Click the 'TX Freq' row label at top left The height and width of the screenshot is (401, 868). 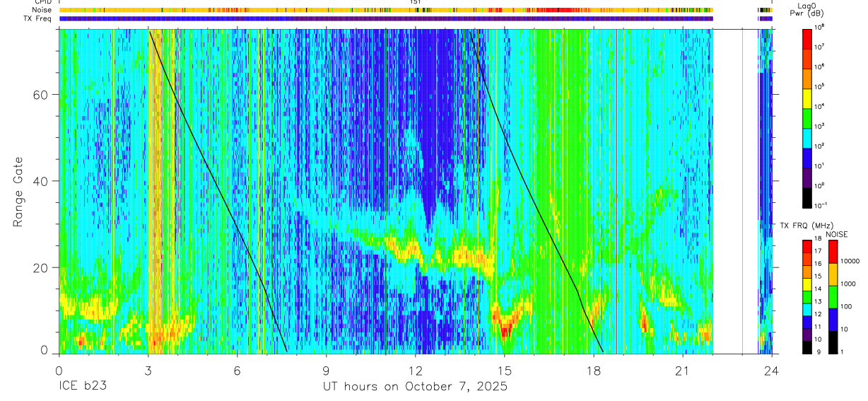click(39, 18)
